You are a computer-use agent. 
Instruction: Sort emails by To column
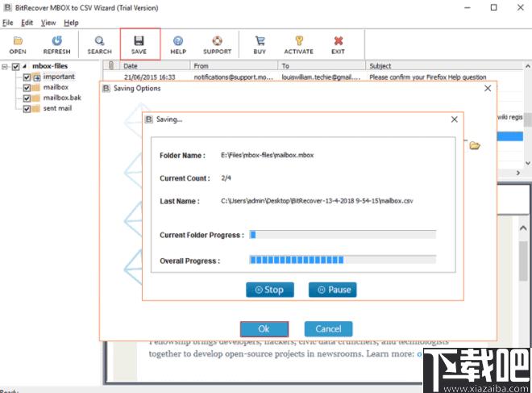[322, 65]
